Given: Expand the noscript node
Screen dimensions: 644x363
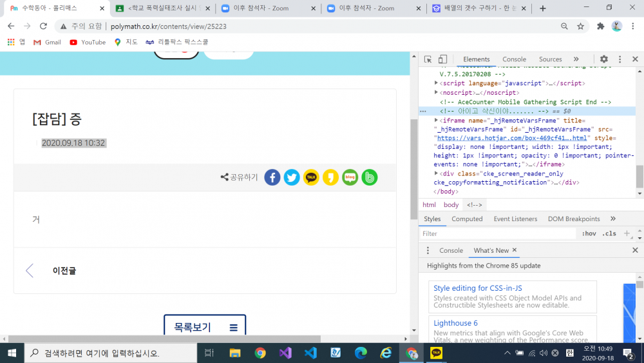Looking at the screenshot, I should click(436, 92).
